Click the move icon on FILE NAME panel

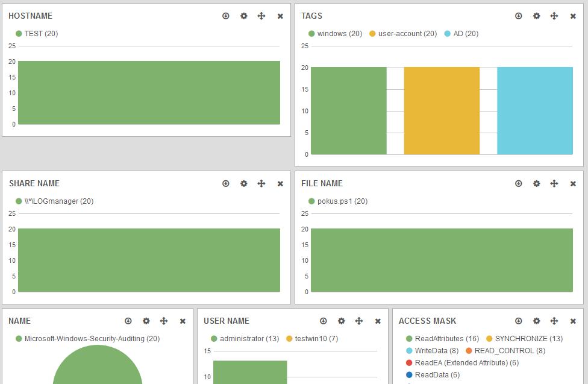pos(554,183)
